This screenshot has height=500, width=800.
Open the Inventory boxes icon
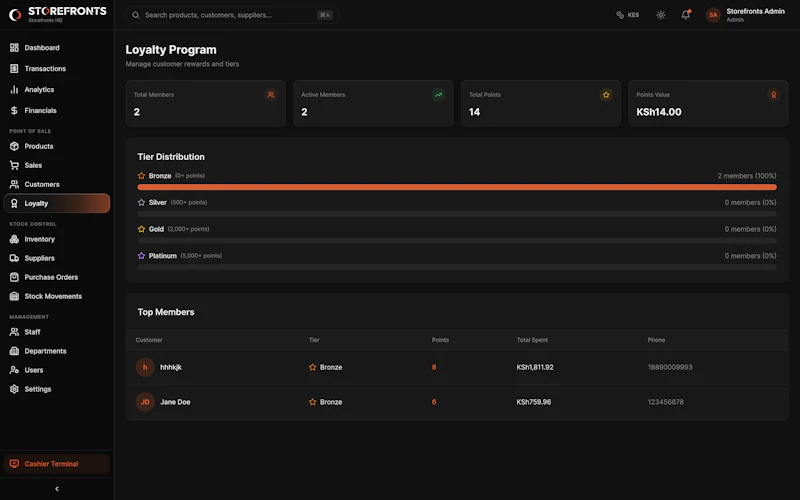tap(14, 239)
